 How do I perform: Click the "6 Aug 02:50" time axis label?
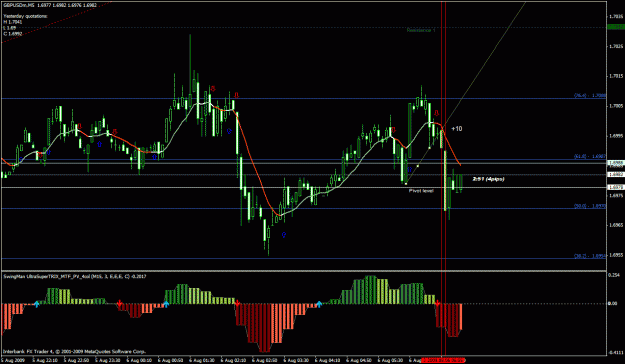click(265, 360)
